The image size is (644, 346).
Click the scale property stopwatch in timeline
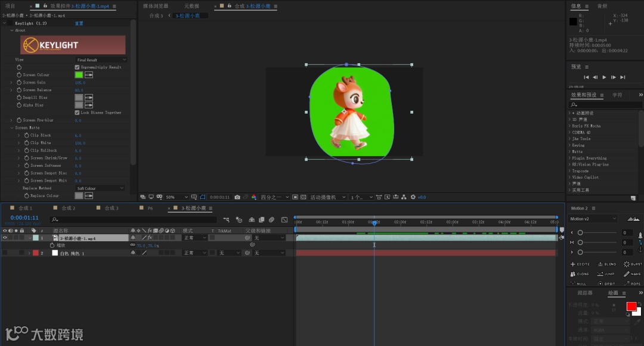point(52,245)
